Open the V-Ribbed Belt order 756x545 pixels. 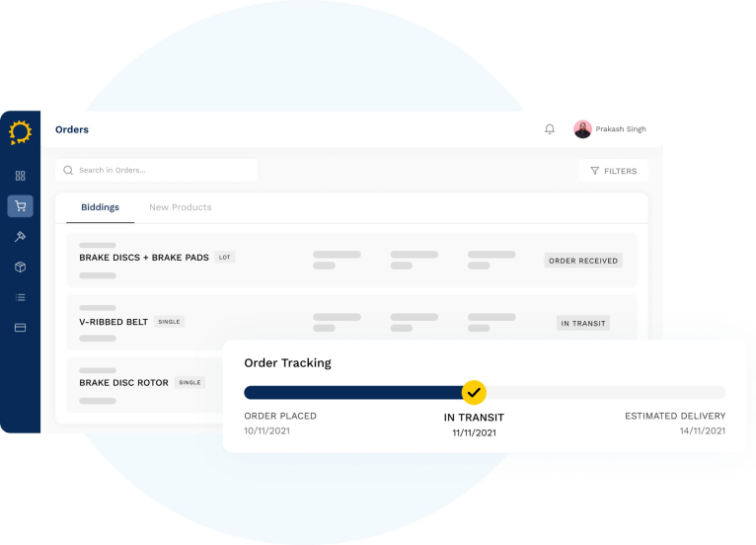(x=351, y=323)
